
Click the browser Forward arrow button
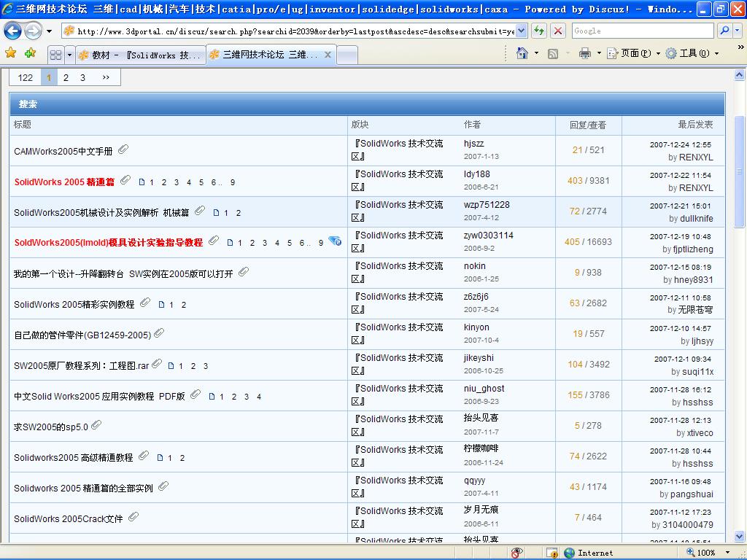32,31
